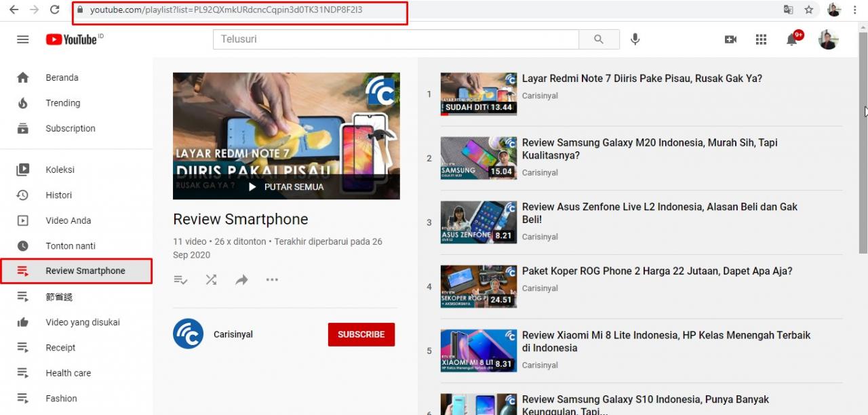The width and height of the screenshot is (868, 415).
Task: Open Histori in the sidebar
Action: tap(76, 195)
